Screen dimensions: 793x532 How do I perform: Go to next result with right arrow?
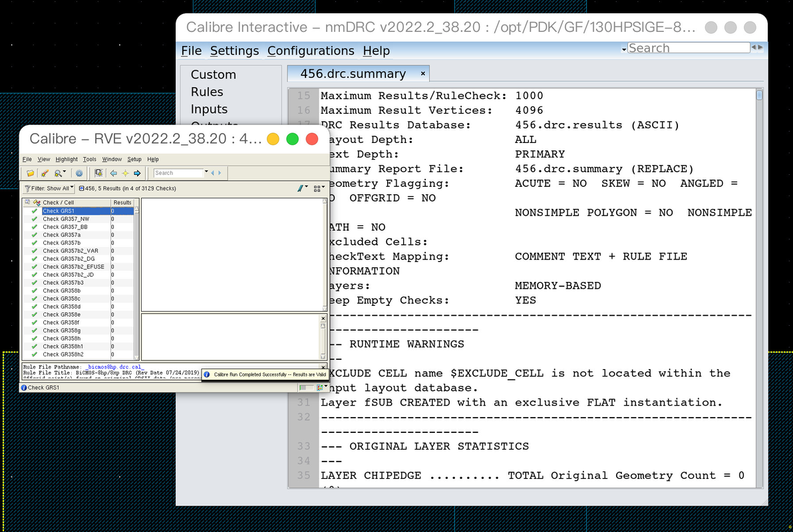(x=137, y=174)
